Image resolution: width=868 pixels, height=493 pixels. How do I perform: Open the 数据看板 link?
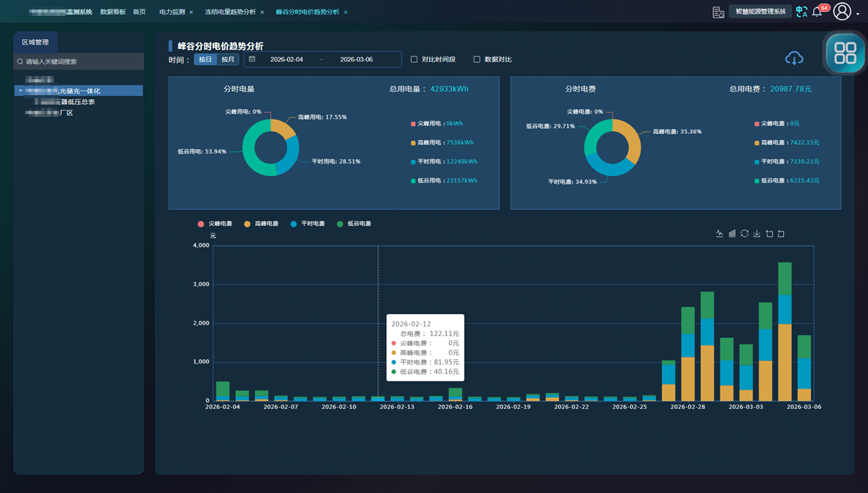pyautogui.click(x=113, y=12)
